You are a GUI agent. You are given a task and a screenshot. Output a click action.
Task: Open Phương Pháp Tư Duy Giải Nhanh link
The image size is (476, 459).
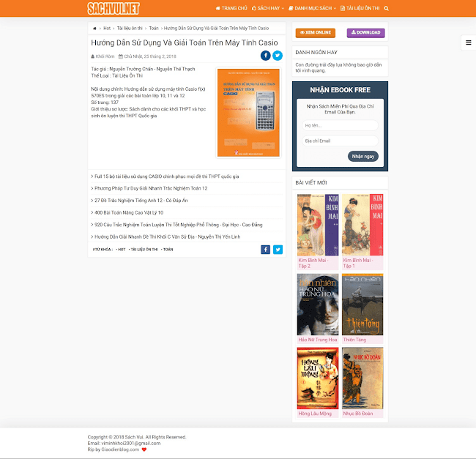pyautogui.click(x=149, y=188)
